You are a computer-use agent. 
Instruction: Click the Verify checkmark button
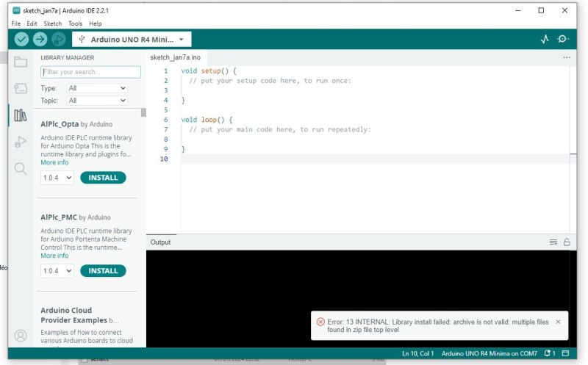pyautogui.click(x=21, y=39)
